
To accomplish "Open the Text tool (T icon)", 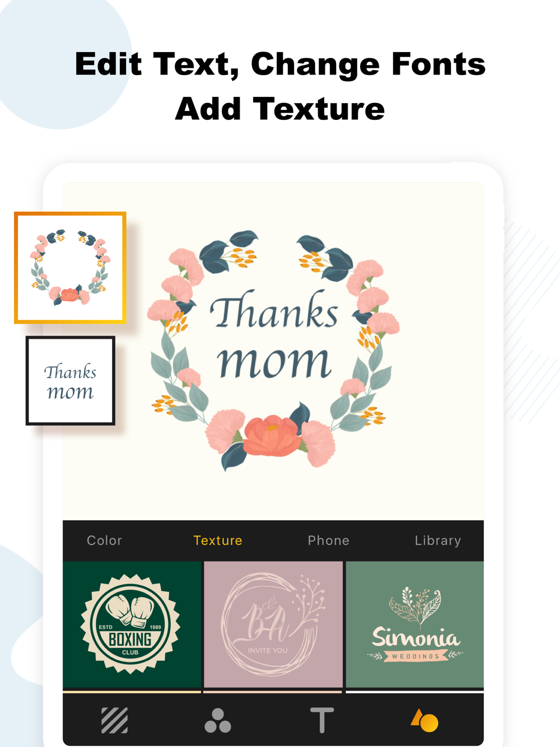I will (321, 720).
